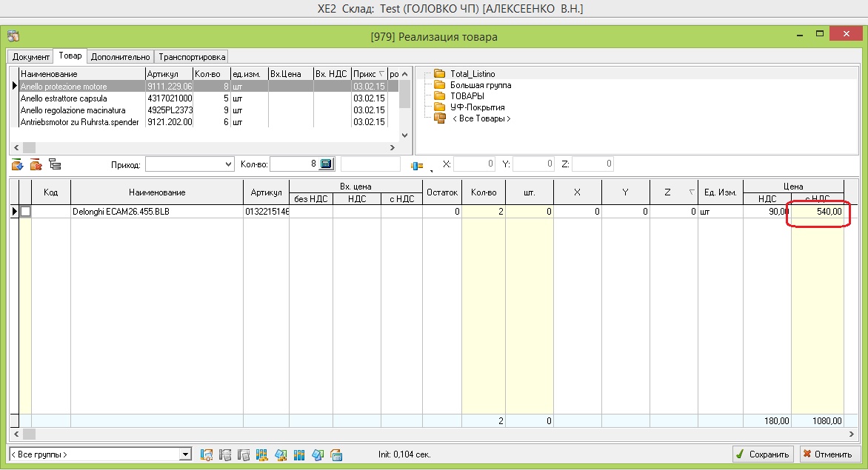The image size is (868, 470).
Task: Click the с НДС price cell 540,00
Action: (x=817, y=212)
